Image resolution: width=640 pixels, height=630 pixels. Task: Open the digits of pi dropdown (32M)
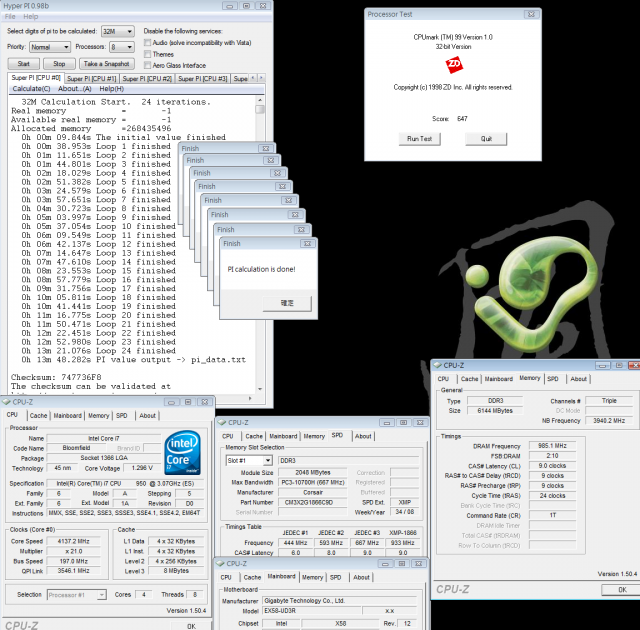pyautogui.click(x=118, y=31)
